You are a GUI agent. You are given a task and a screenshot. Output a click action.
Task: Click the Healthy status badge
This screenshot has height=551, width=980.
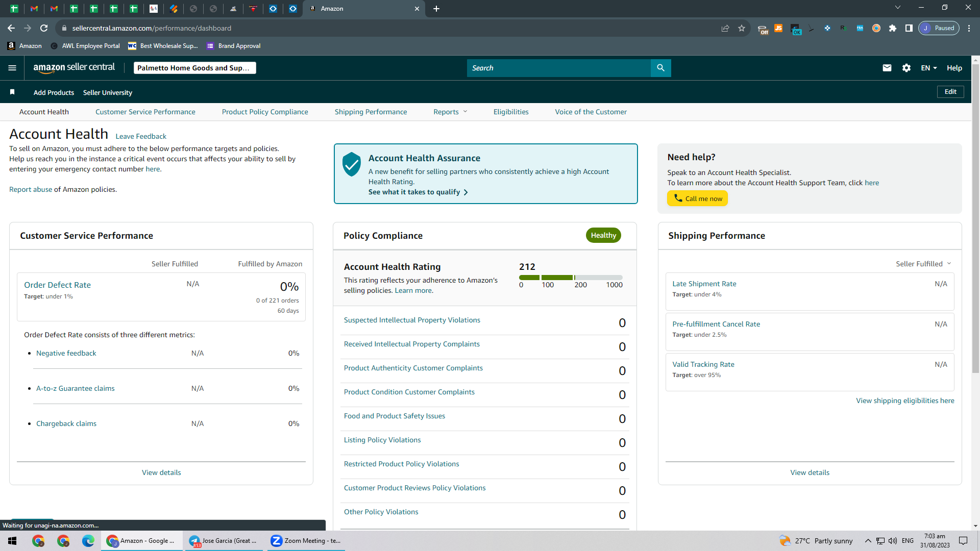603,235
